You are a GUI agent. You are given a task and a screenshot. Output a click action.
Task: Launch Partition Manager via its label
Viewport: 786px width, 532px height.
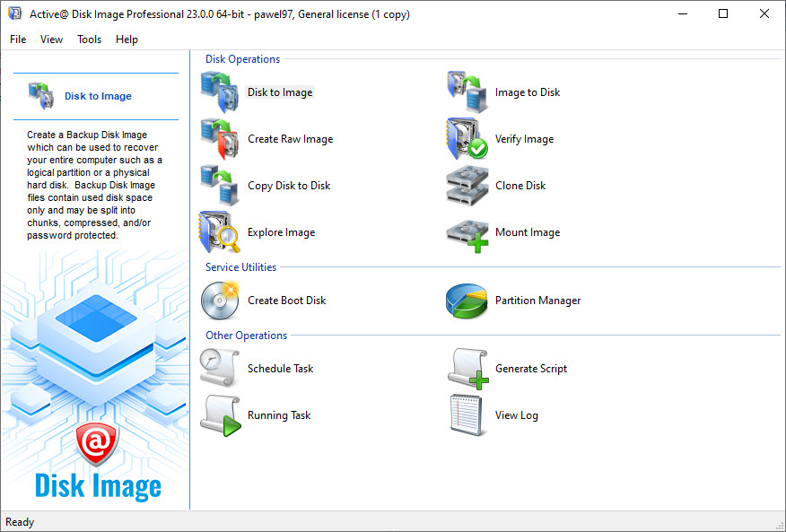point(537,301)
